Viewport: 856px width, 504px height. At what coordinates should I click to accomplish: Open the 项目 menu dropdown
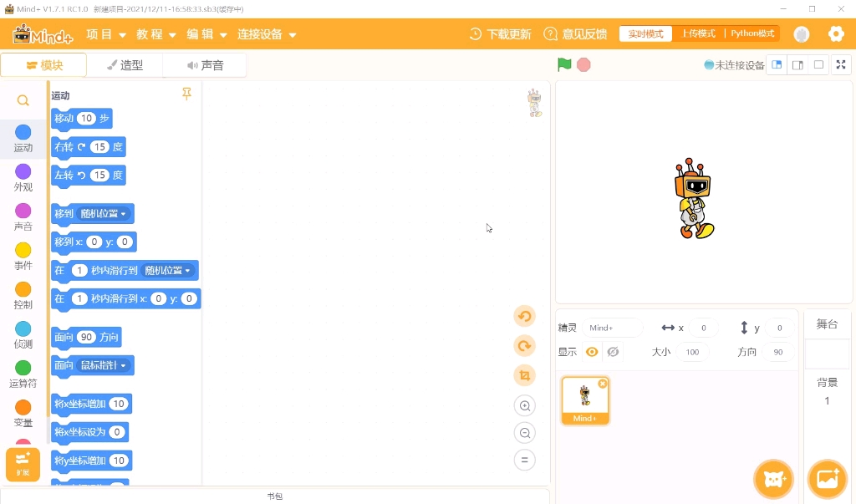tap(106, 34)
